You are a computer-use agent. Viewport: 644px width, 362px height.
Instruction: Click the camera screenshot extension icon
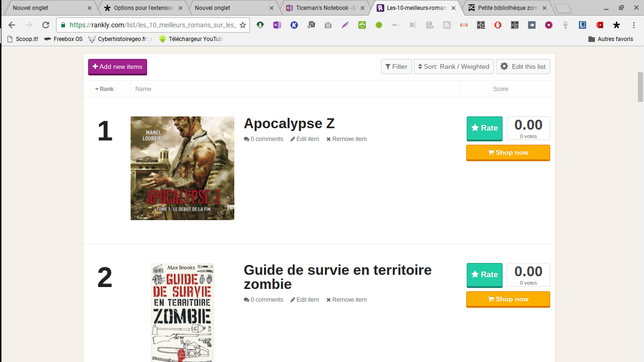(x=328, y=25)
